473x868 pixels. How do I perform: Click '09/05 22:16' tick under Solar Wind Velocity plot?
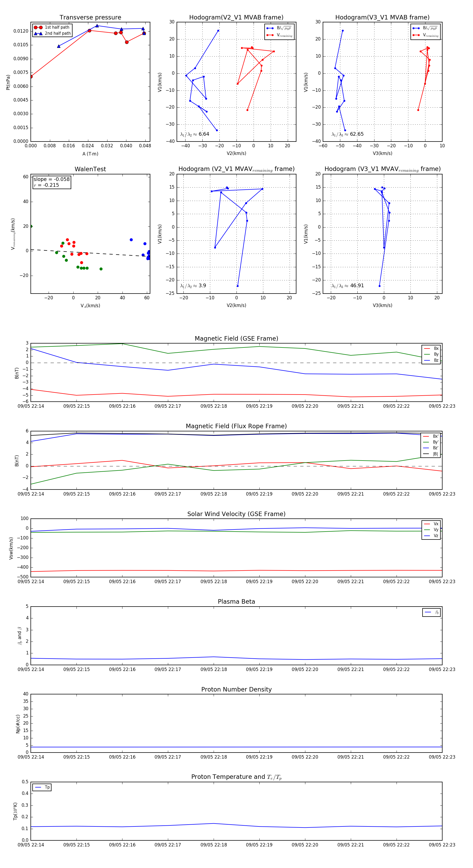click(122, 582)
